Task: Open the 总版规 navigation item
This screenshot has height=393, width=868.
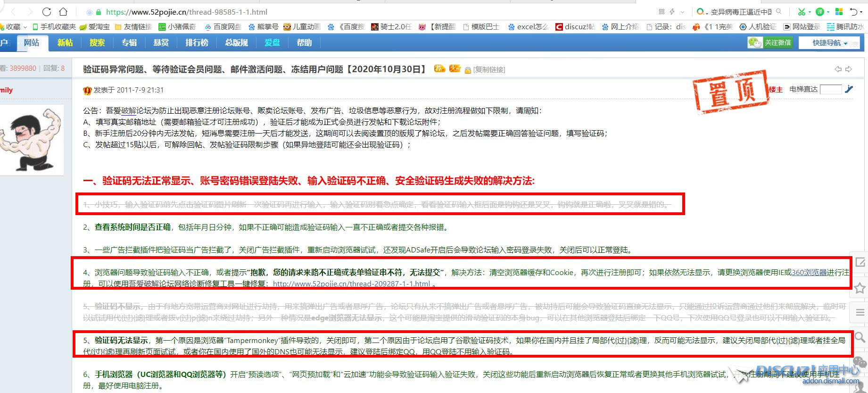Action: pos(236,43)
